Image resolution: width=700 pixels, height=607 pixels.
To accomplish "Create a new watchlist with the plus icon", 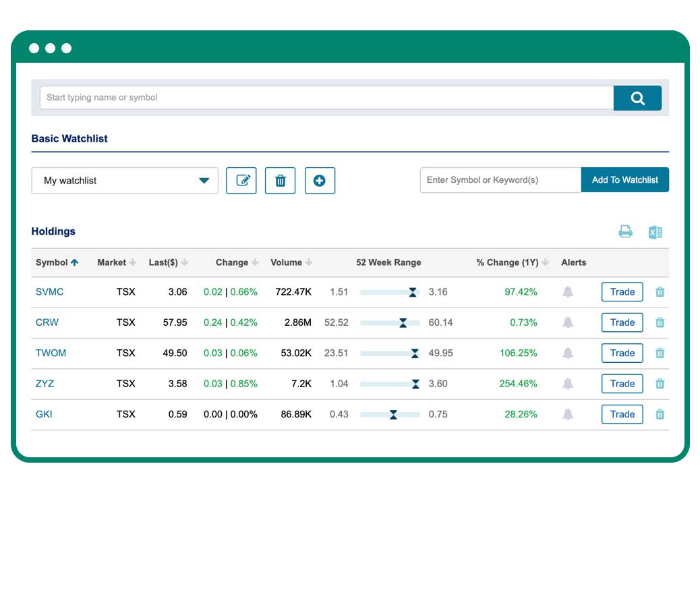I will 320,180.
